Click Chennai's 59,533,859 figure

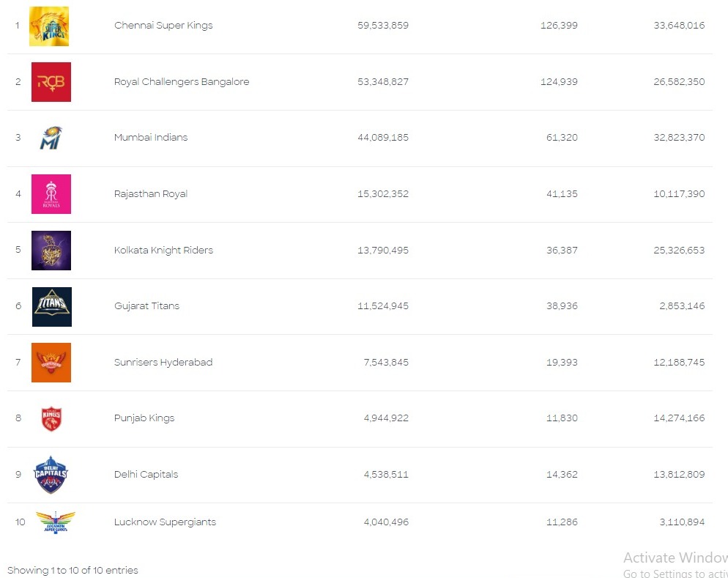pyautogui.click(x=383, y=26)
